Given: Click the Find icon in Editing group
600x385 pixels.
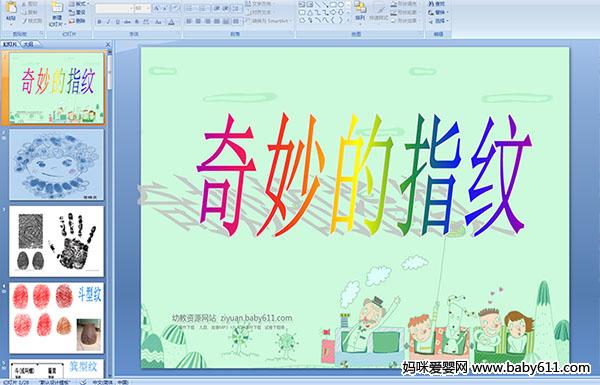Looking at the screenshot, I should 438,4.
